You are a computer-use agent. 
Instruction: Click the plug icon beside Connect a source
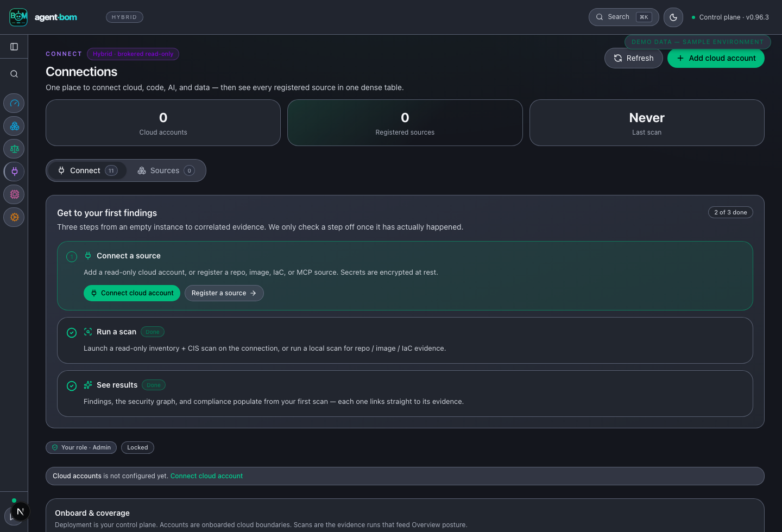[88, 256]
